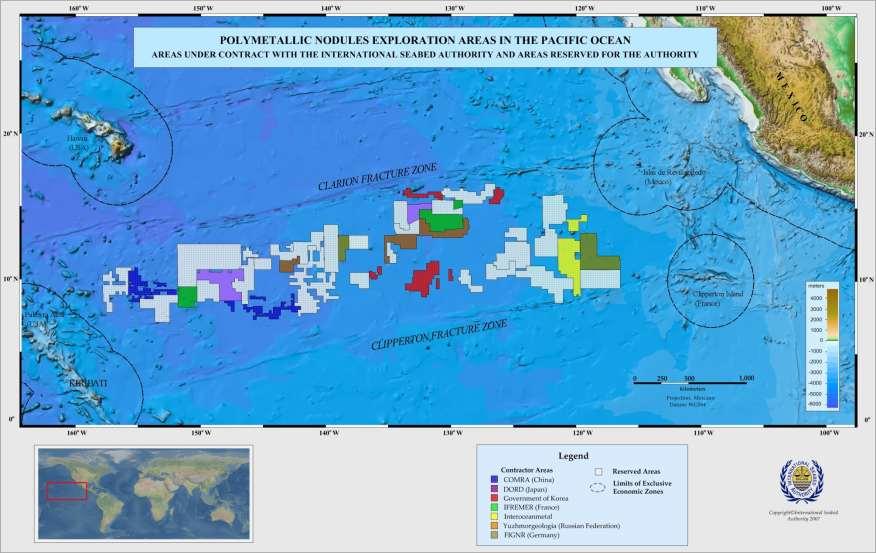876x553 pixels.
Task: Click the 'CLIPPERTON FRACTURE ZONE' map label
Action: (440, 335)
